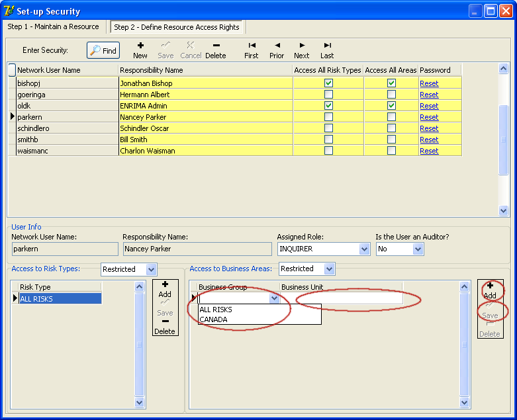Expand Access to Risk Types dropdown

coord(151,269)
